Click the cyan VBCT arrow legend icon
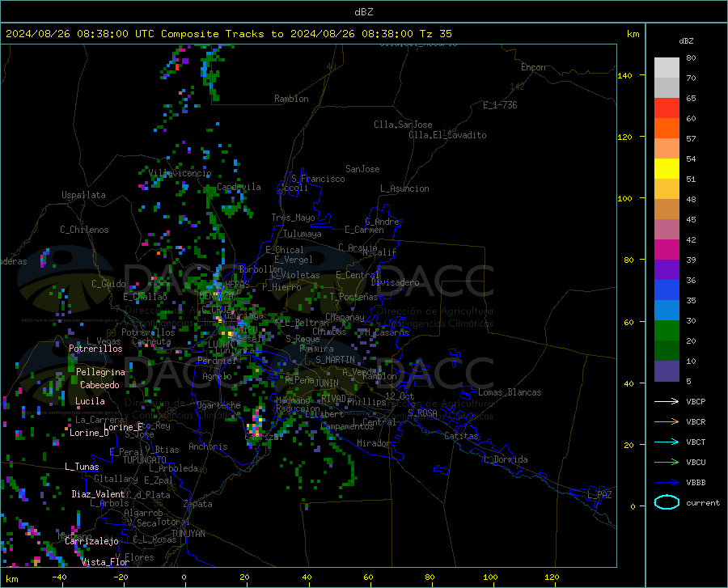The width and height of the screenshot is (728, 588). pyautogui.click(x=667, y=442)
